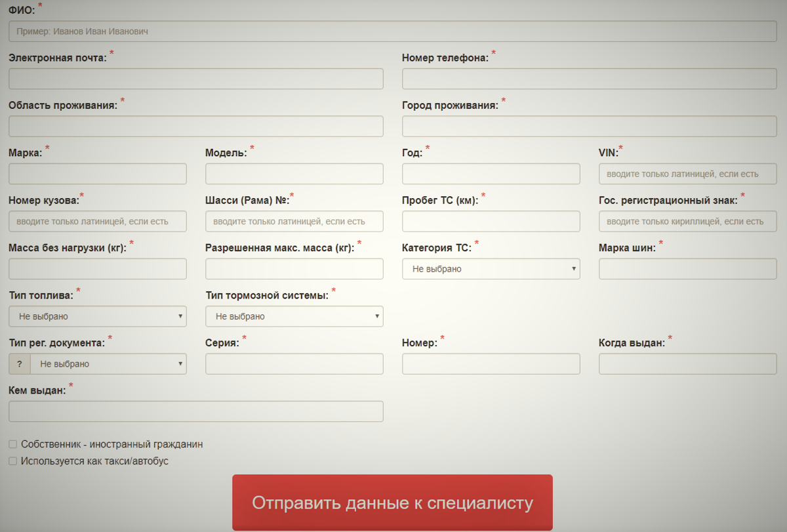Focus the Номер кузова field

[98, 222]
